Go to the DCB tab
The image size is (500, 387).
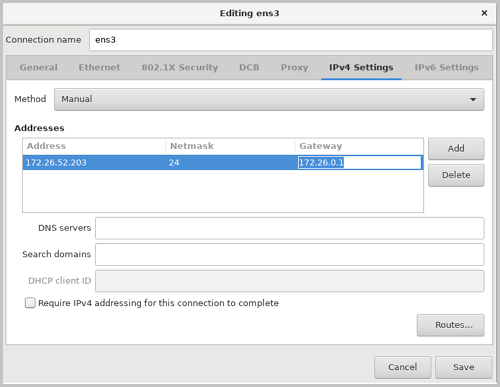(249, 68)
